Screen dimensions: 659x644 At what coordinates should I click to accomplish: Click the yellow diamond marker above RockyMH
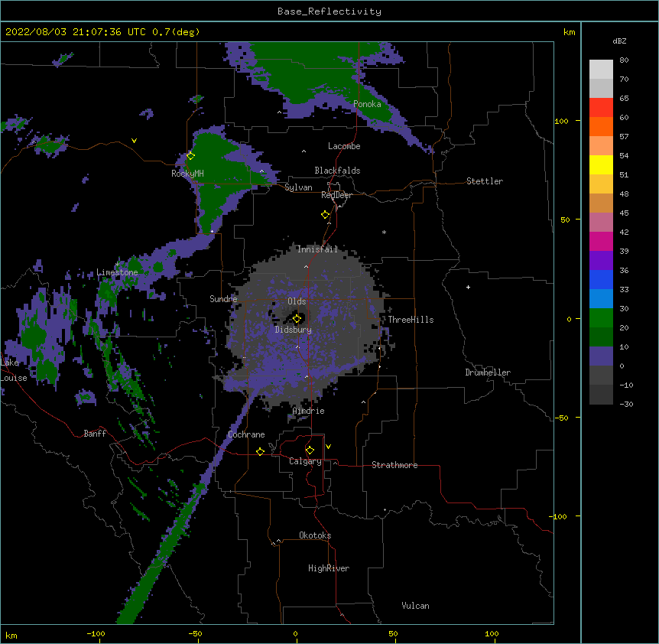click(191, 156)
